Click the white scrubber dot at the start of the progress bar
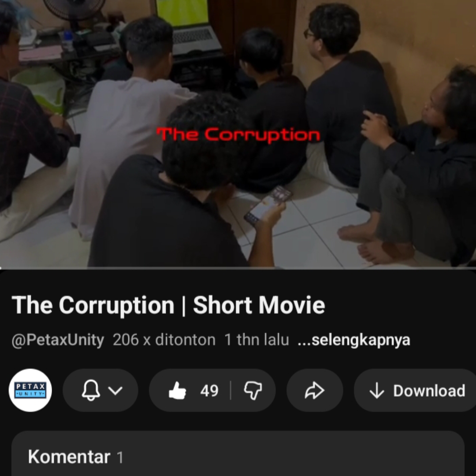The image size is (476, 476). coord(1,268)
